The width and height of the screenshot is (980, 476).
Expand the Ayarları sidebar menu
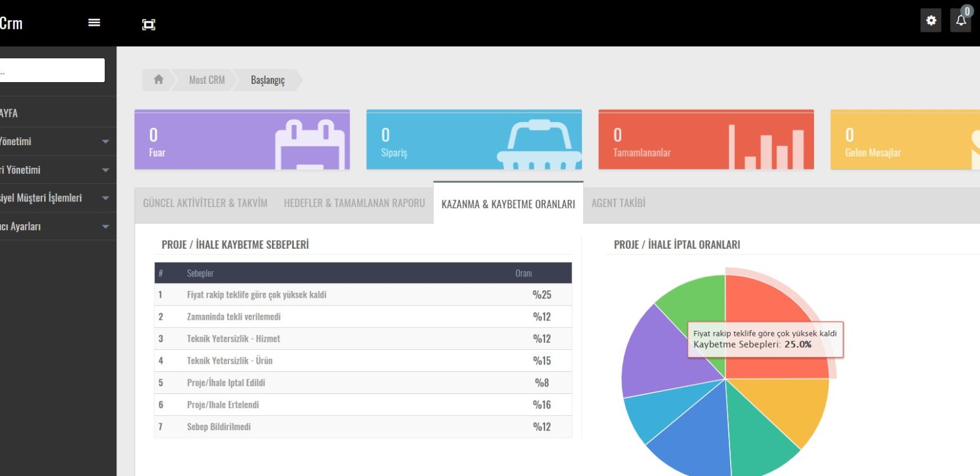coord(55,227)
